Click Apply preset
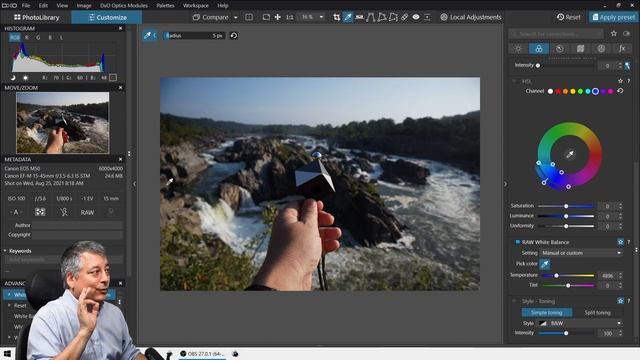The image size is (640, 360). [613, 17]
